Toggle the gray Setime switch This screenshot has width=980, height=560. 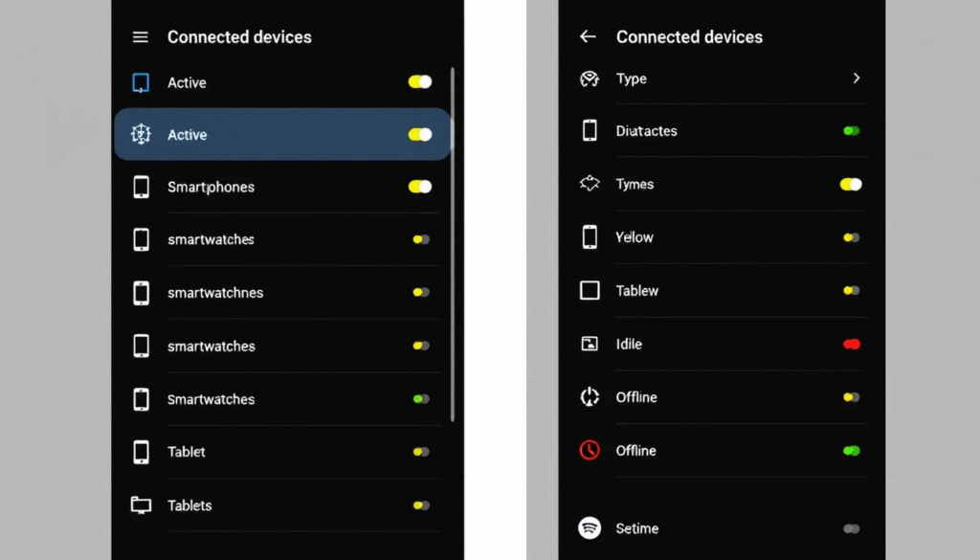tap(851, 528)
